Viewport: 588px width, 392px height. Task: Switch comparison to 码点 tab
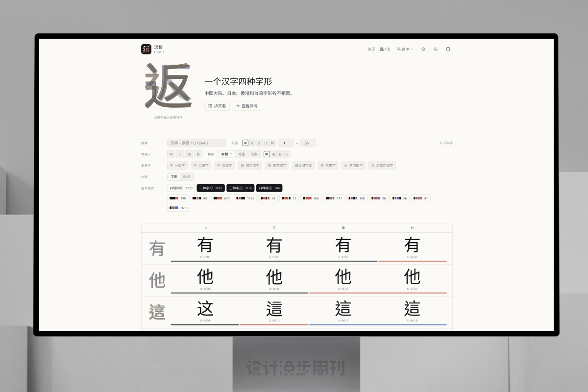187,177
